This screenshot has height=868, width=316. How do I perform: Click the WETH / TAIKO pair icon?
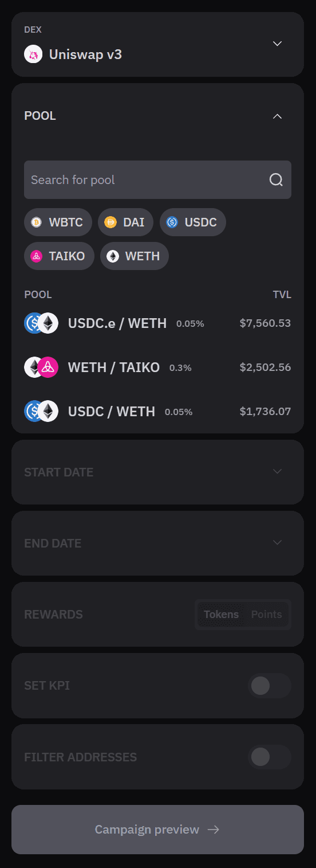(41, 367)
